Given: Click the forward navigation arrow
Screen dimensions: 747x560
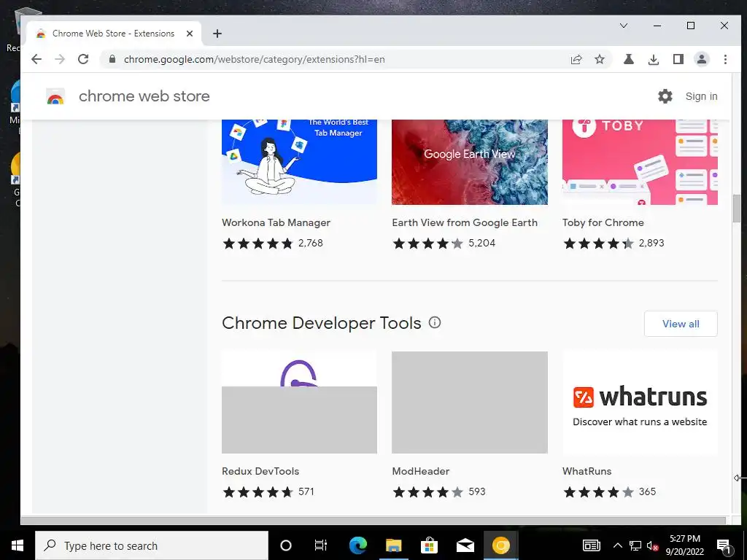Looking at the screenshot, I should tap(60, 59).
